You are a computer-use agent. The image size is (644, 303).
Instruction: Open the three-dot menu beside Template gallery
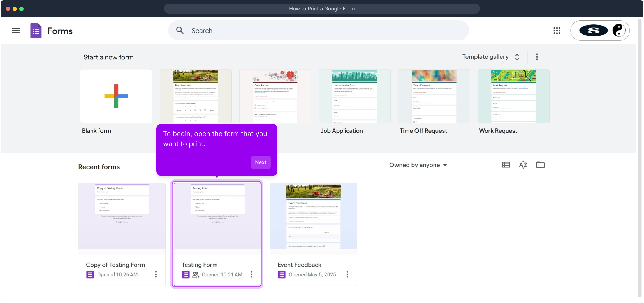tap(537, 57)
